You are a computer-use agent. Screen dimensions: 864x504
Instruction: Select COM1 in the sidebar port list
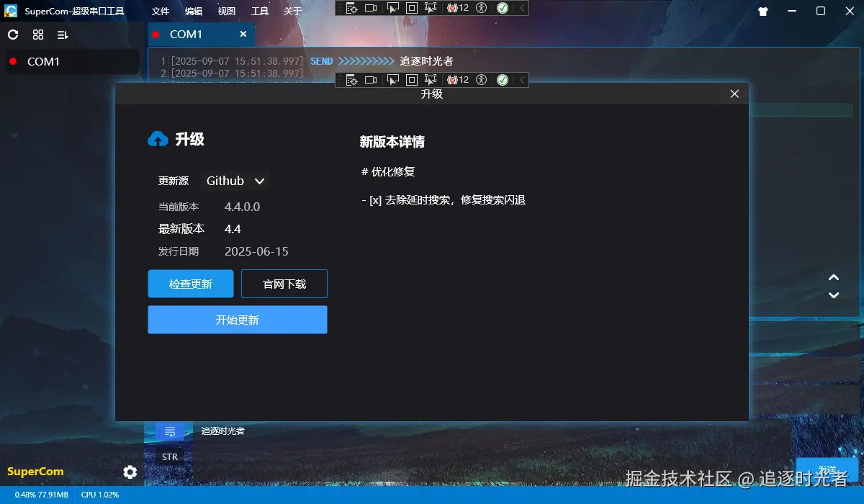pyautogui.click(x=72, y=62)
